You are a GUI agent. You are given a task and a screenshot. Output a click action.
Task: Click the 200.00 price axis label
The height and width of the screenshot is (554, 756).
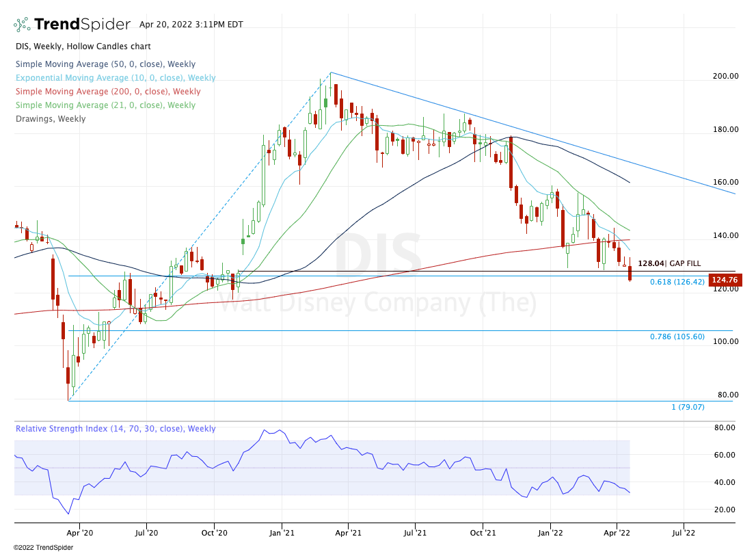pyautogui.click(x=726, y=76)
